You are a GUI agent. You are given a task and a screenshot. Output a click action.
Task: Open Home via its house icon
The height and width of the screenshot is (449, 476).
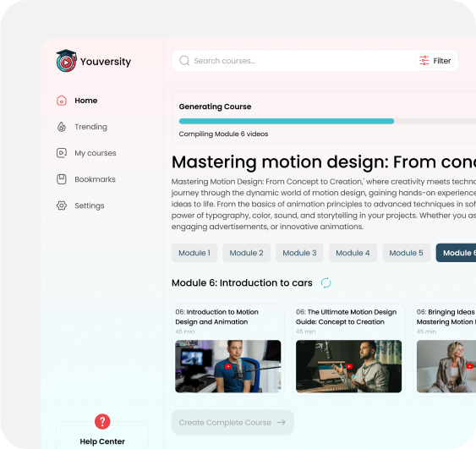[x=62, y=101]
